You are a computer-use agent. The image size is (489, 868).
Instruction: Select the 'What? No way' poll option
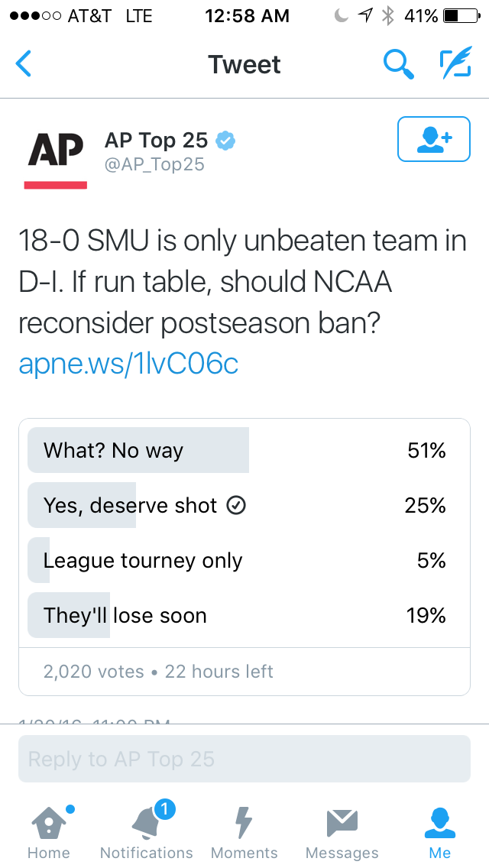coord(244,451)
